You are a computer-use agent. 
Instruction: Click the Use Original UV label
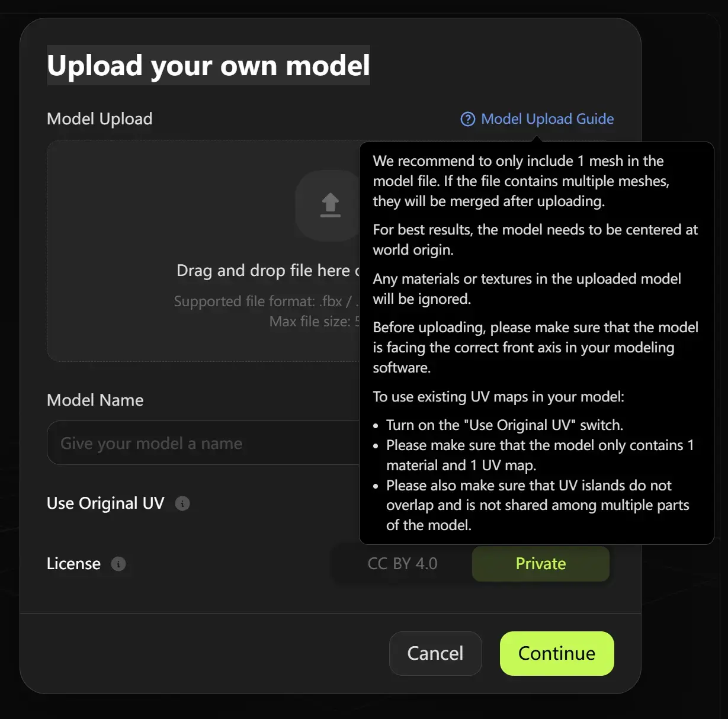[105, 503]
